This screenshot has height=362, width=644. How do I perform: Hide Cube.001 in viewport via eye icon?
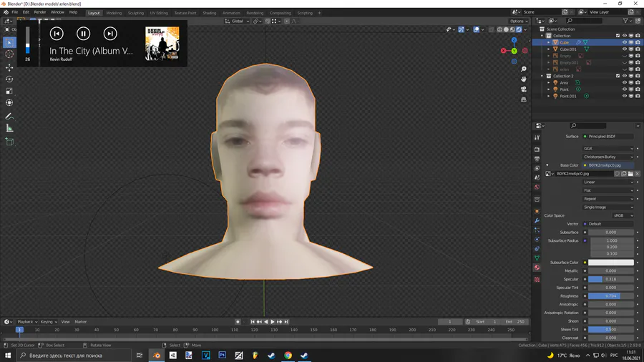624,49
